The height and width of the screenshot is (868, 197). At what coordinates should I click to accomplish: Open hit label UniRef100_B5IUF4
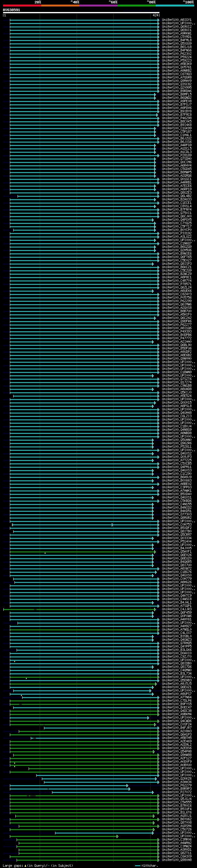point(177,809)
